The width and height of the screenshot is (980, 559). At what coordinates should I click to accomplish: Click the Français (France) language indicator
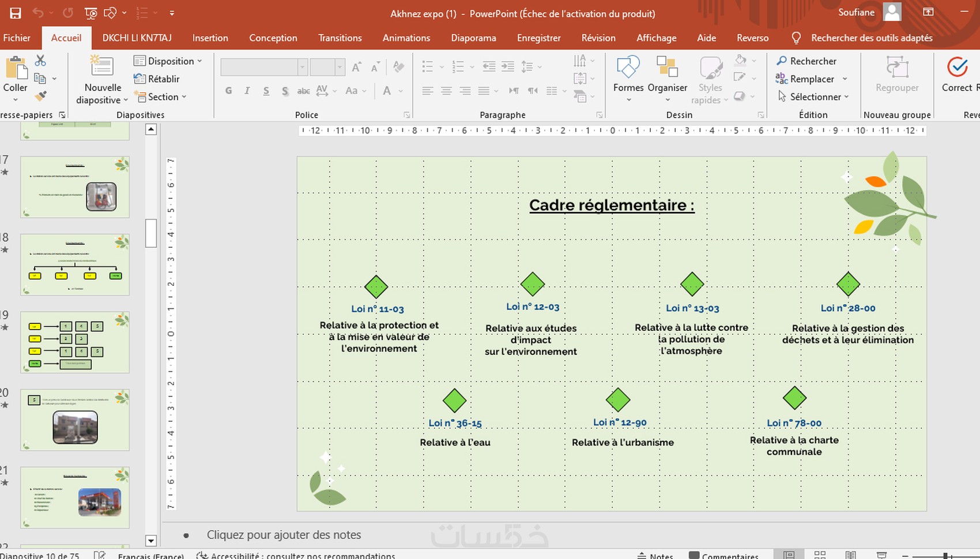click(x=150, y=556)
